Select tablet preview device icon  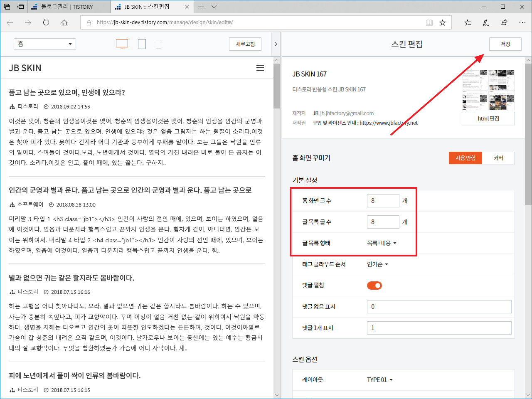coord(142,44)
